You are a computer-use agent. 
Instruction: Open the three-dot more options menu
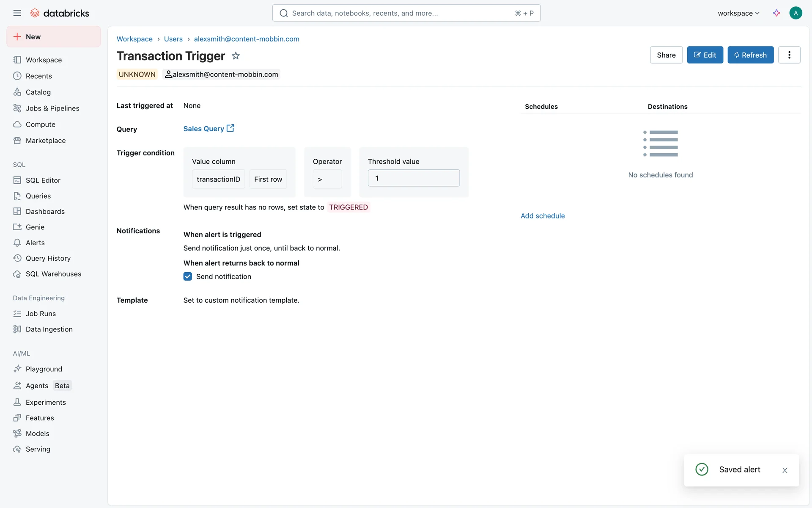(x=789, y=55)
